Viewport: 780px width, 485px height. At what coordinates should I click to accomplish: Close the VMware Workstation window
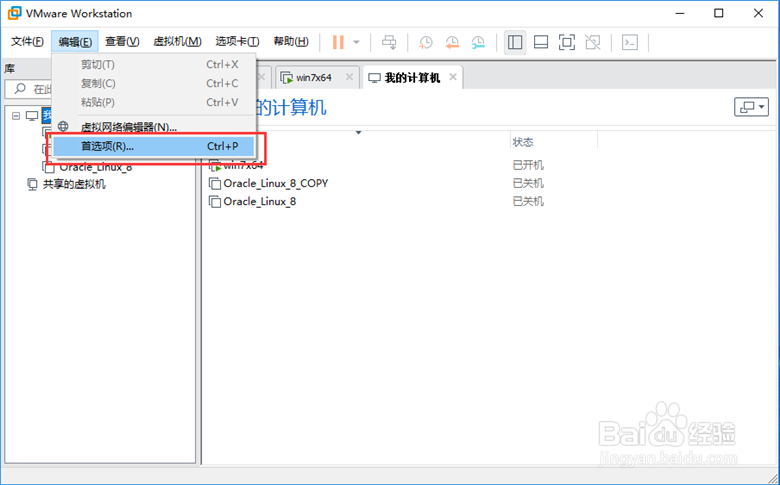(x=759, y=13)
